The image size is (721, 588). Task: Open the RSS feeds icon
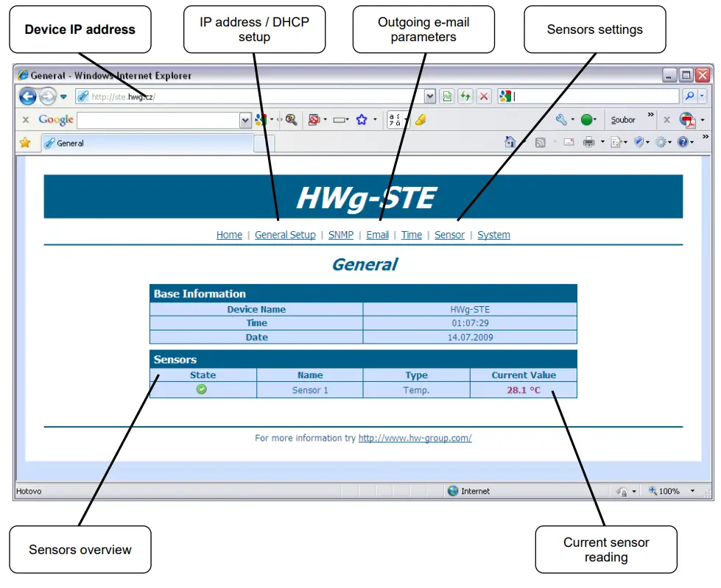tap(540, 142)
